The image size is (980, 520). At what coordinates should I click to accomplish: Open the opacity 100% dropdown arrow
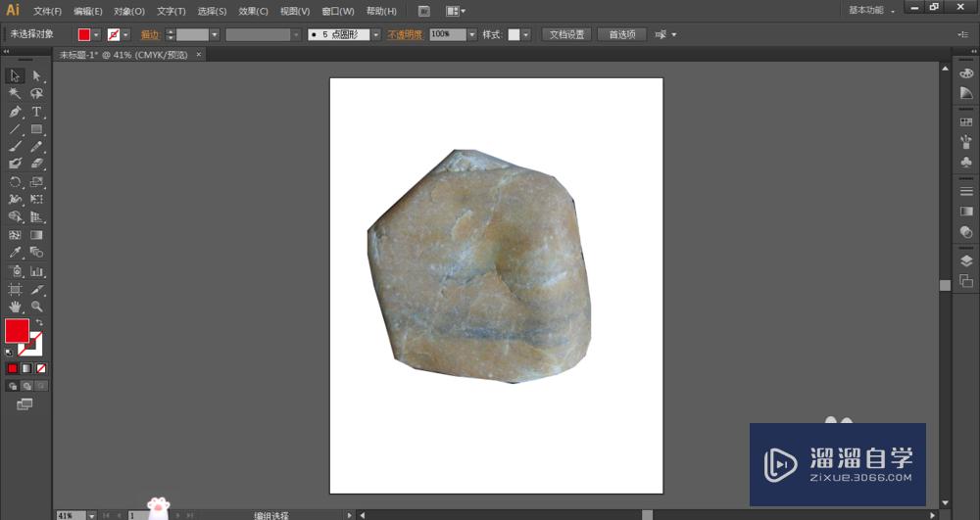coord(472,34)
